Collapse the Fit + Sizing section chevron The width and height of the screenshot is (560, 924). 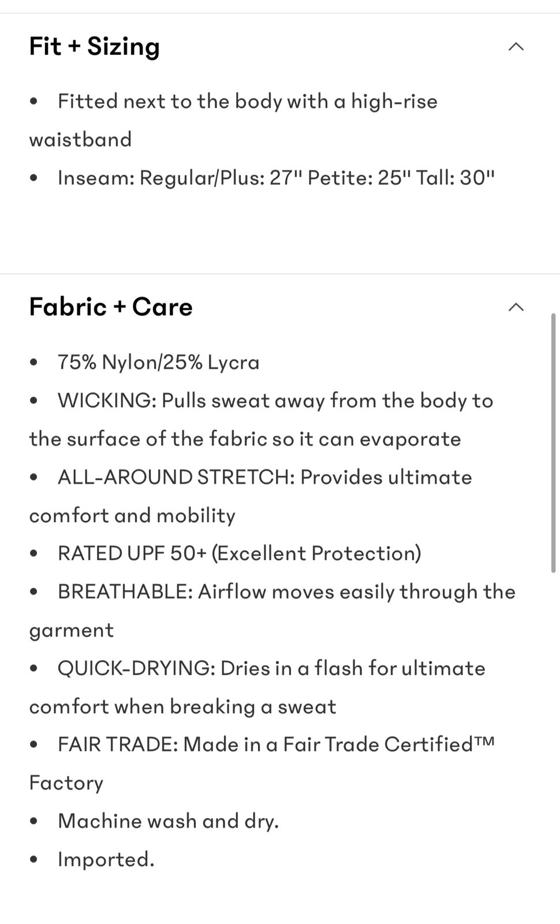(516, 47)
